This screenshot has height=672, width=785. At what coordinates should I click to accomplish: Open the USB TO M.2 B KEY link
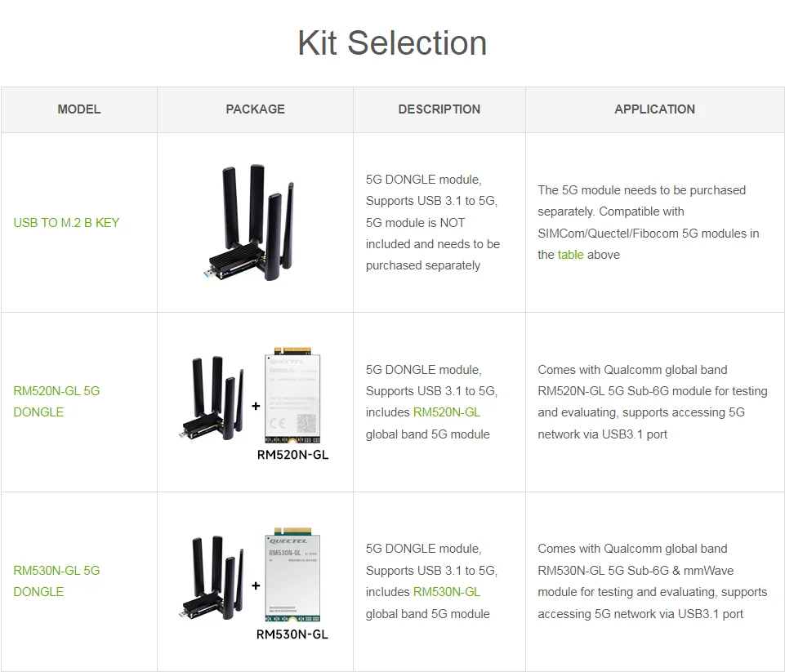[x=66, y=223]
